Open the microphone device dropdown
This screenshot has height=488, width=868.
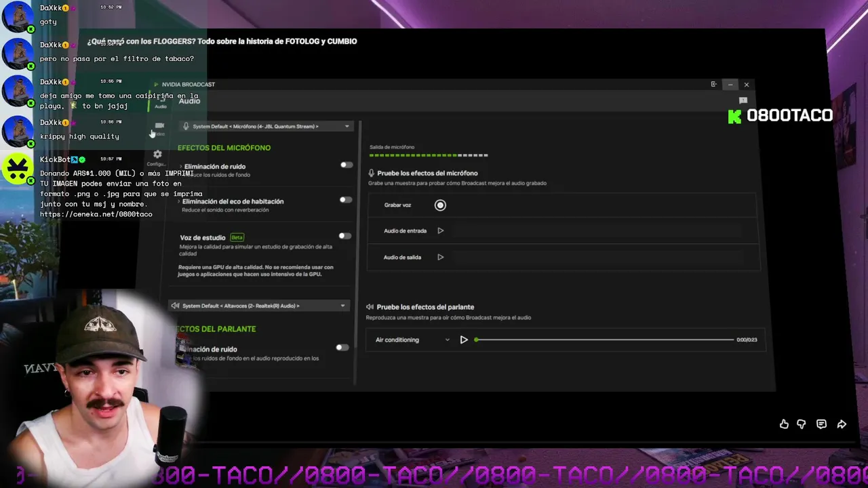267,126
